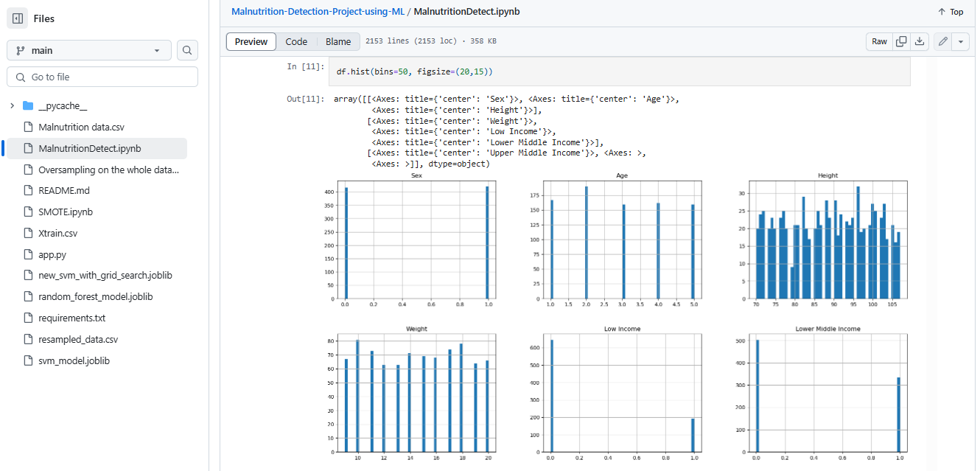Open new_svm_with_grid_search.joblib file

(105, 276)
